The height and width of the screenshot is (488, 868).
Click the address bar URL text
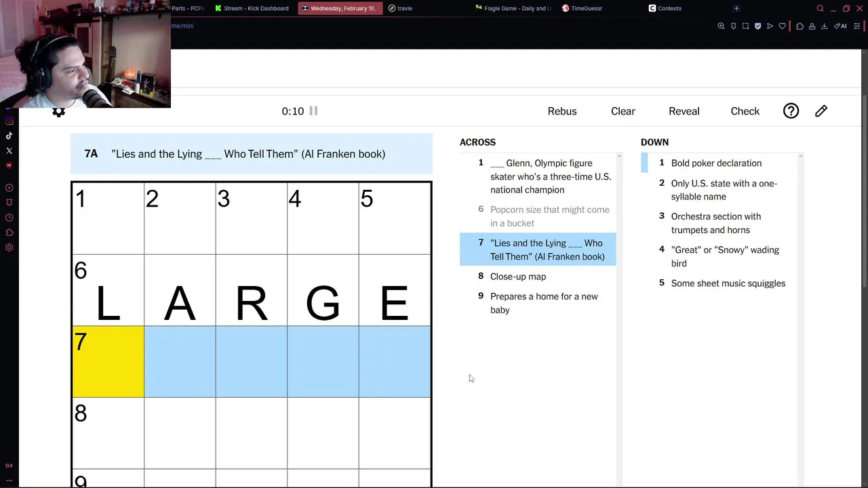tap(182, 26)
